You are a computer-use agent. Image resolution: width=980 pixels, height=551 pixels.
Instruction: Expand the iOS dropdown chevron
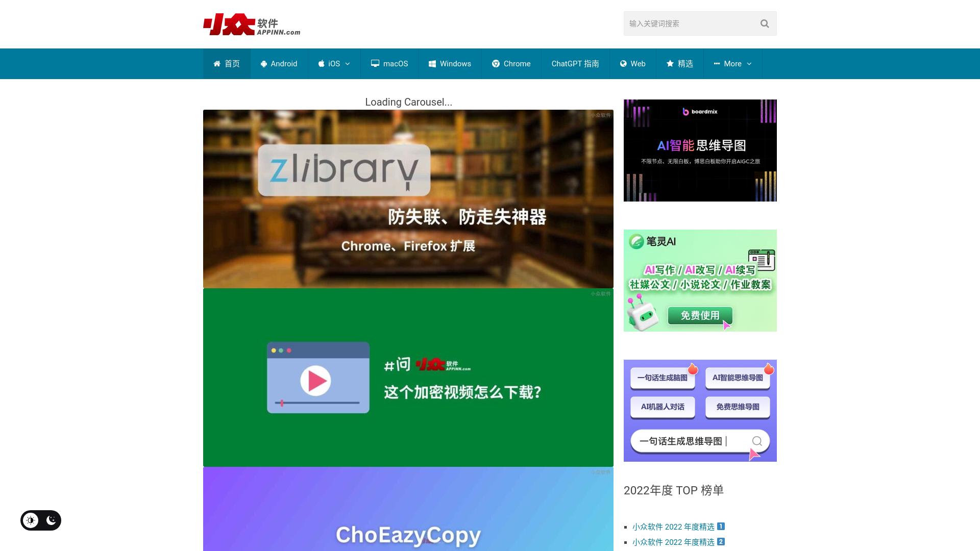tap(348, 64)
